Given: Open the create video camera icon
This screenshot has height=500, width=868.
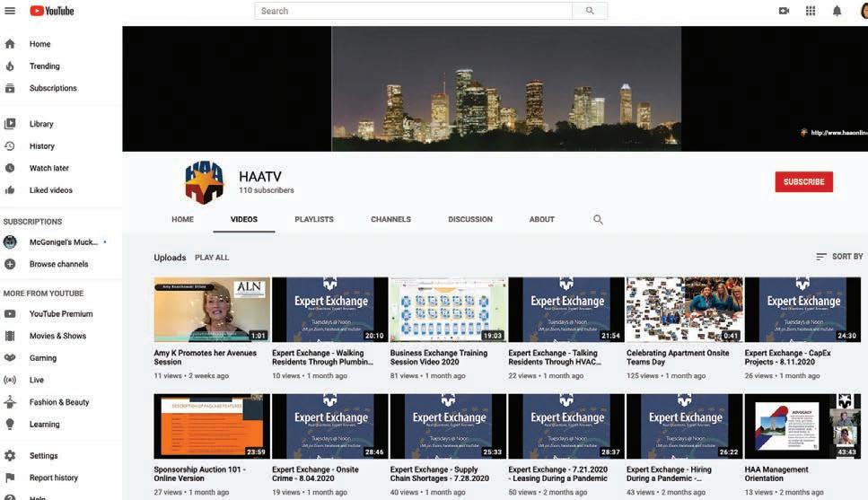Looking at the screenshot, I should tap(784, 11).
